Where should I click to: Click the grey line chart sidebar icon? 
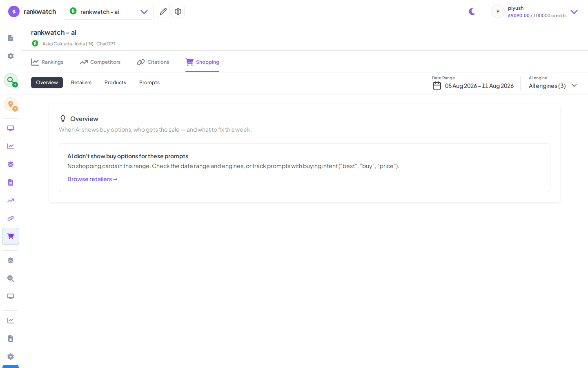pos(11,321)
